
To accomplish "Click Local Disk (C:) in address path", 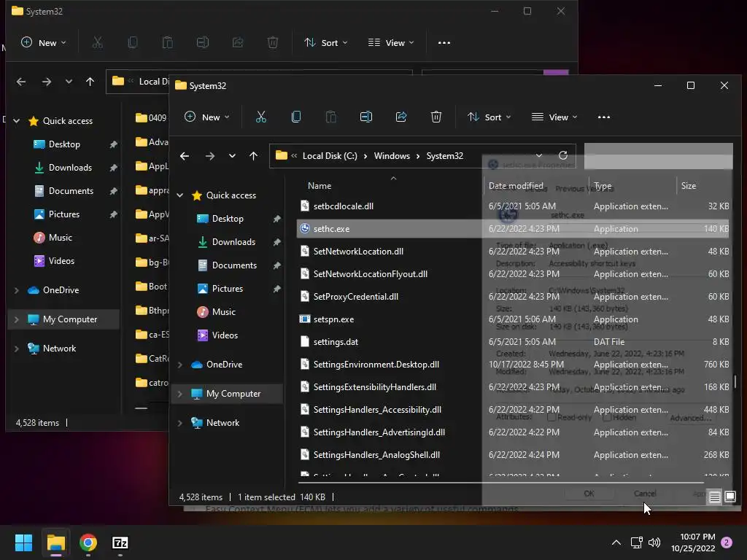I will pyautogui.click(x=330, y=156).
